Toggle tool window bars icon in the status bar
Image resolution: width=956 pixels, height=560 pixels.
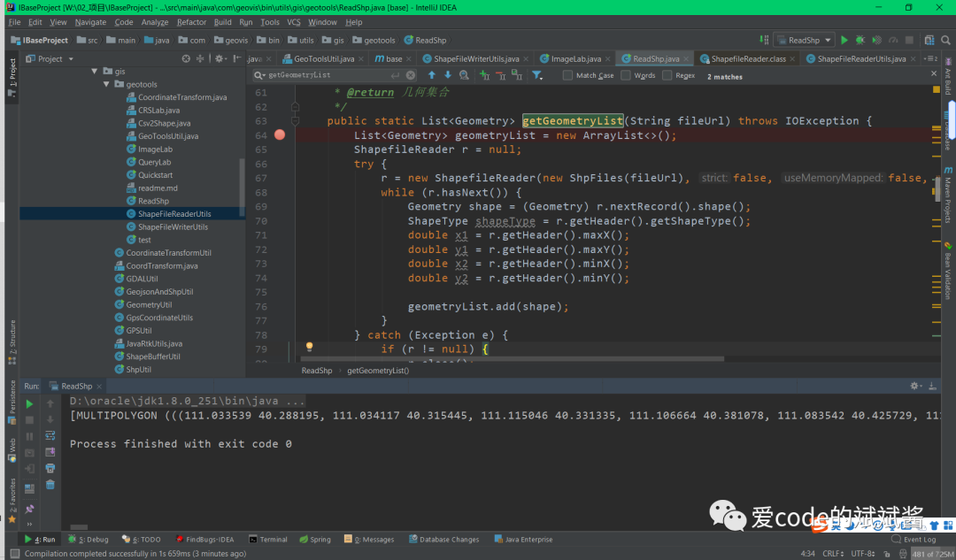(x=15, y=553)
